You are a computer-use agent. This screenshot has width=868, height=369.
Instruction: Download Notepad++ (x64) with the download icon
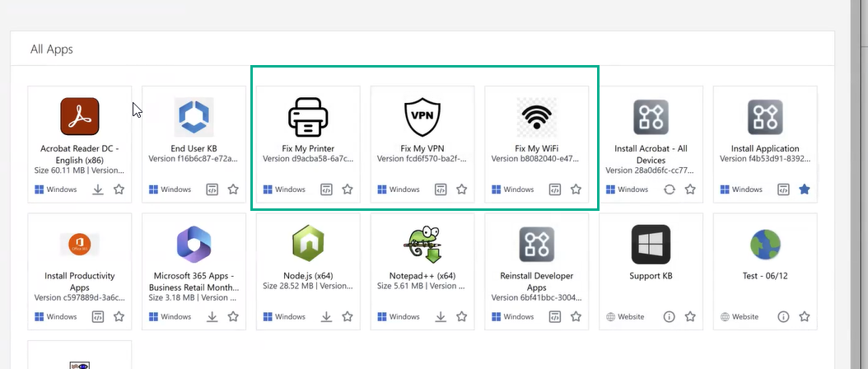(441, 317)
